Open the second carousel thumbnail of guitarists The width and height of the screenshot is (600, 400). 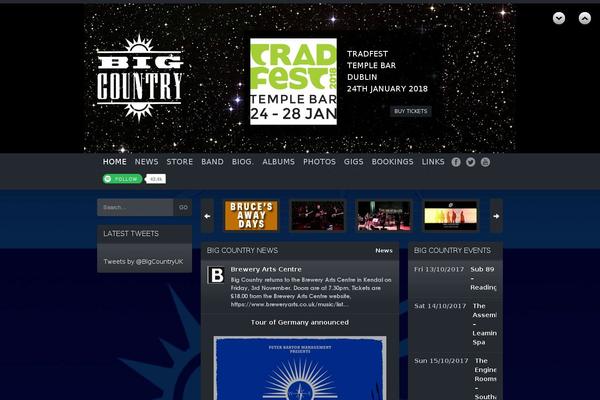[x=318, y=216]
